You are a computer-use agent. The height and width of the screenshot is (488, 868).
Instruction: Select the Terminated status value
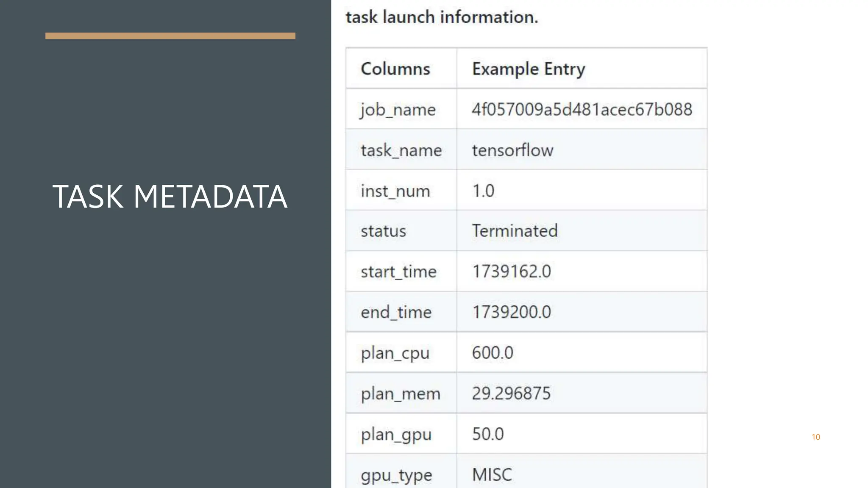click(x=515, y=231)
